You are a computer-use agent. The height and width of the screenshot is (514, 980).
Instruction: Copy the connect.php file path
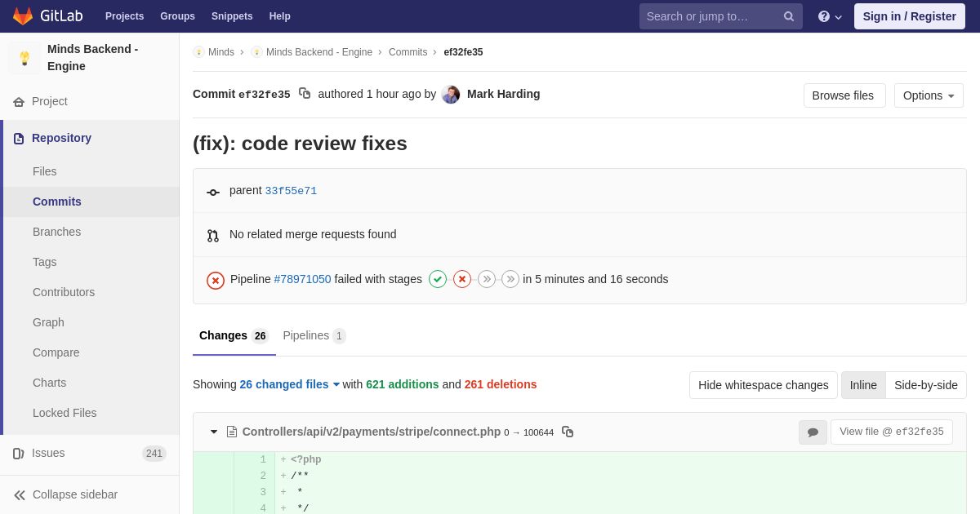[568, 432]
